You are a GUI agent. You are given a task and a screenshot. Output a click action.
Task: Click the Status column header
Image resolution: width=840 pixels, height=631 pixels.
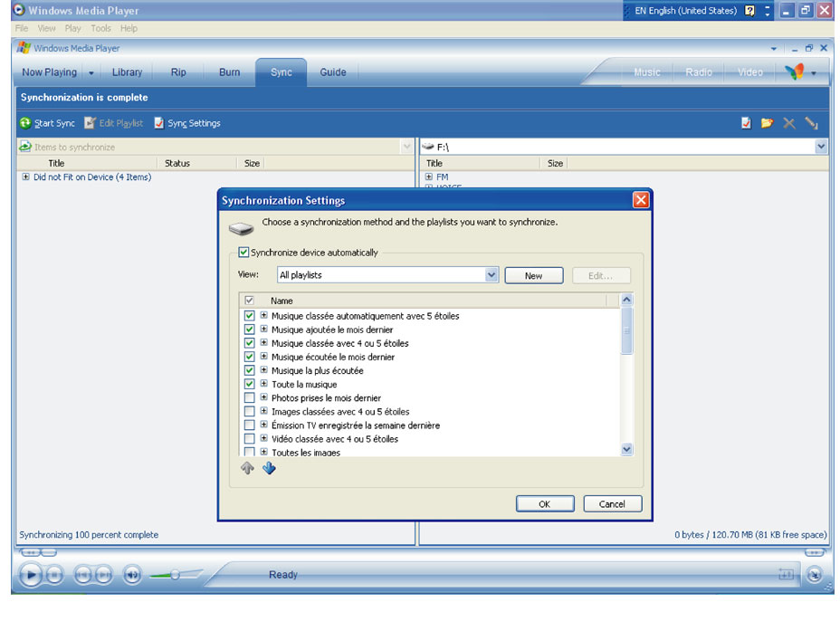click(x=197, y=163)
